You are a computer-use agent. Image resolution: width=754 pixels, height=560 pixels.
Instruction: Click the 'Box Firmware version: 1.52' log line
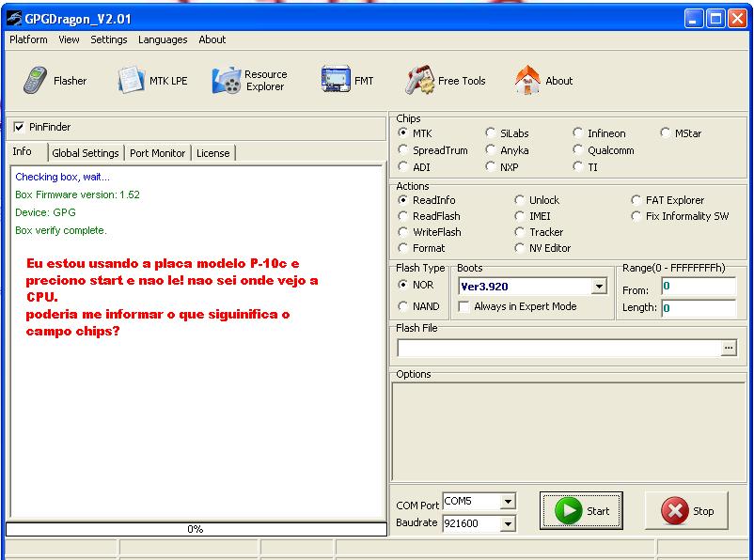click(77, 194)
